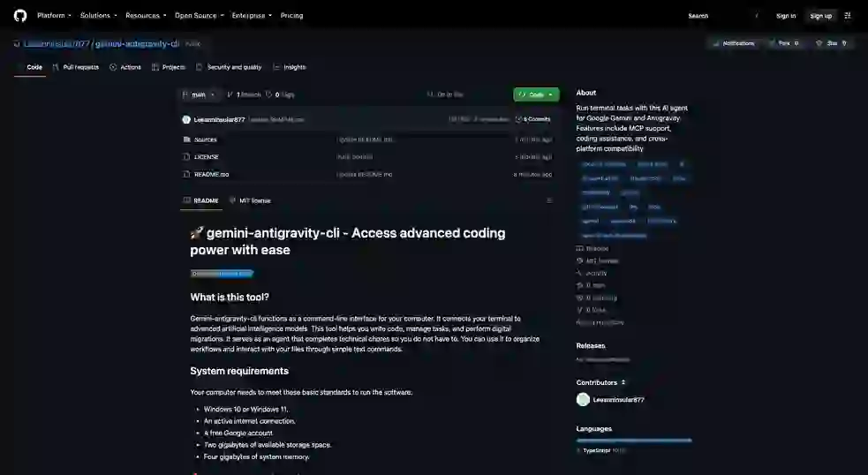Open the appearance settings icon in header
This screenshot has width=868, height=475.
point(848,16)
